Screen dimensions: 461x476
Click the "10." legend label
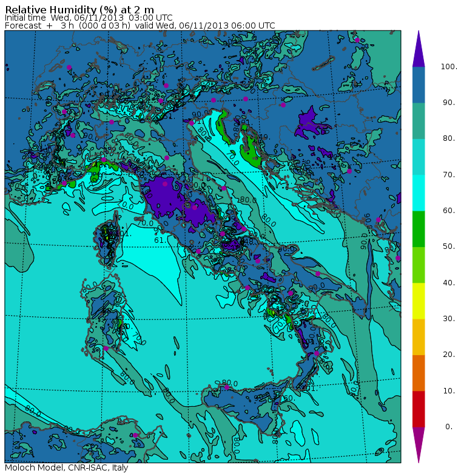pyautogui.click(x=449, y=391)
